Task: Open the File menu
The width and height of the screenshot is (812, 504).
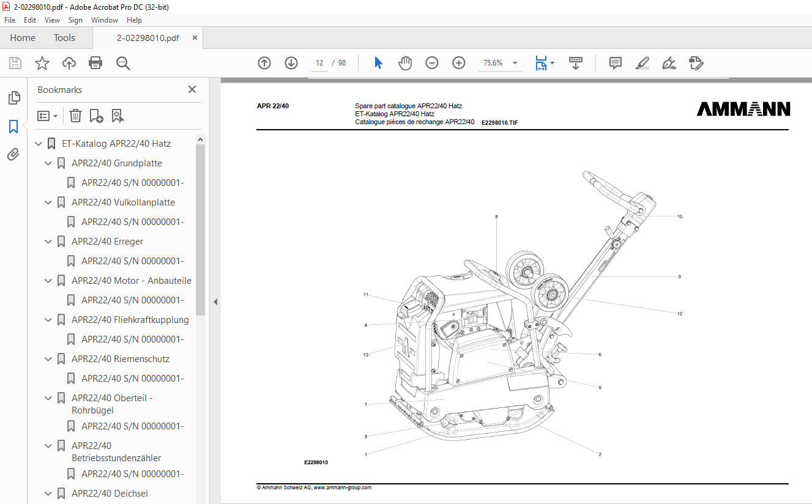Action: click(10, 20)
